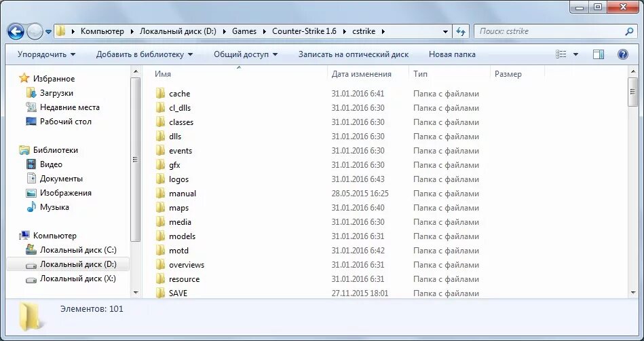
Task: Select the 'media' folder icon
Action: (161, 221)
